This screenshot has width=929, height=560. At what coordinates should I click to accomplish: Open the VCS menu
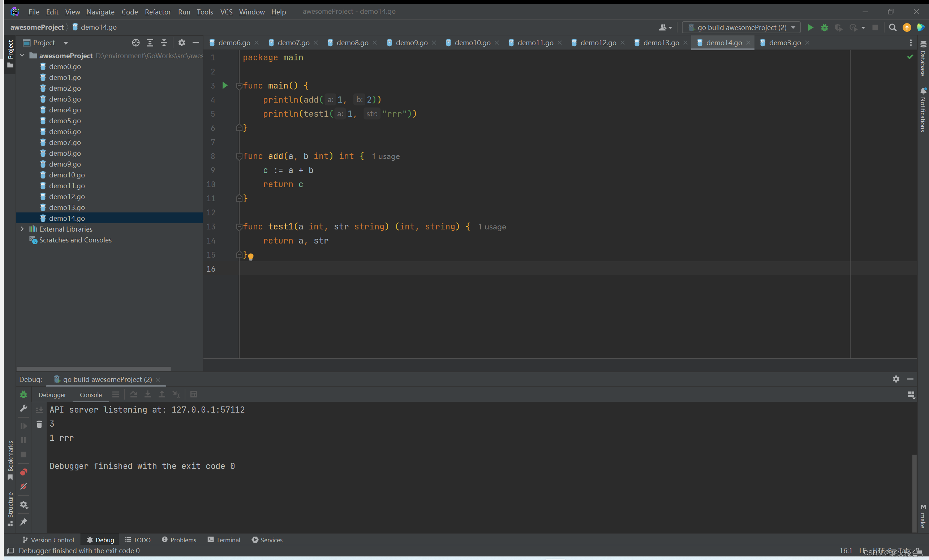coord(226,12)
